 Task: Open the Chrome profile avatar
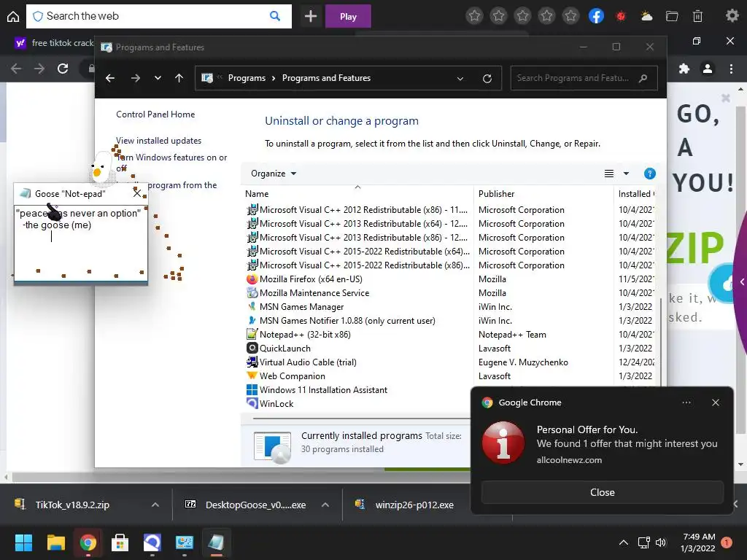pos(708,69)
